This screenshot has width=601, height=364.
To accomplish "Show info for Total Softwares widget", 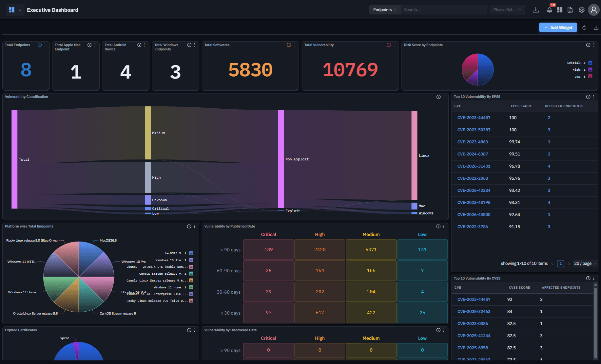I will click(x=289, y=45).
